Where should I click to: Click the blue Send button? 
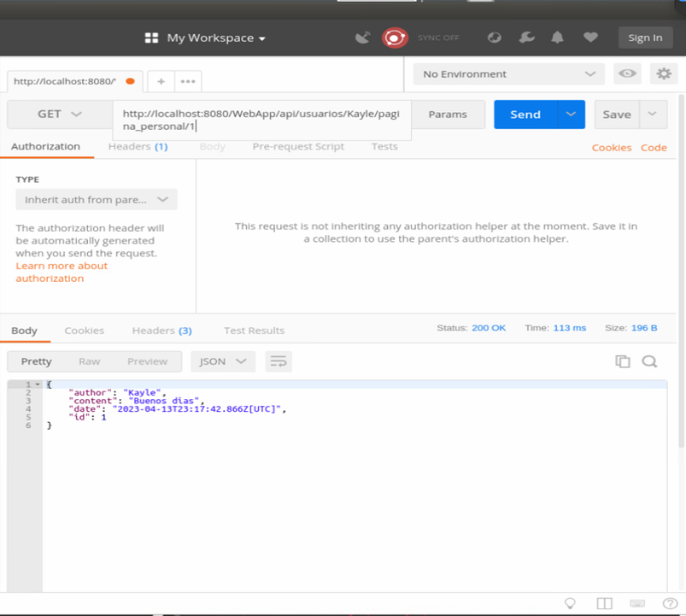525,114
